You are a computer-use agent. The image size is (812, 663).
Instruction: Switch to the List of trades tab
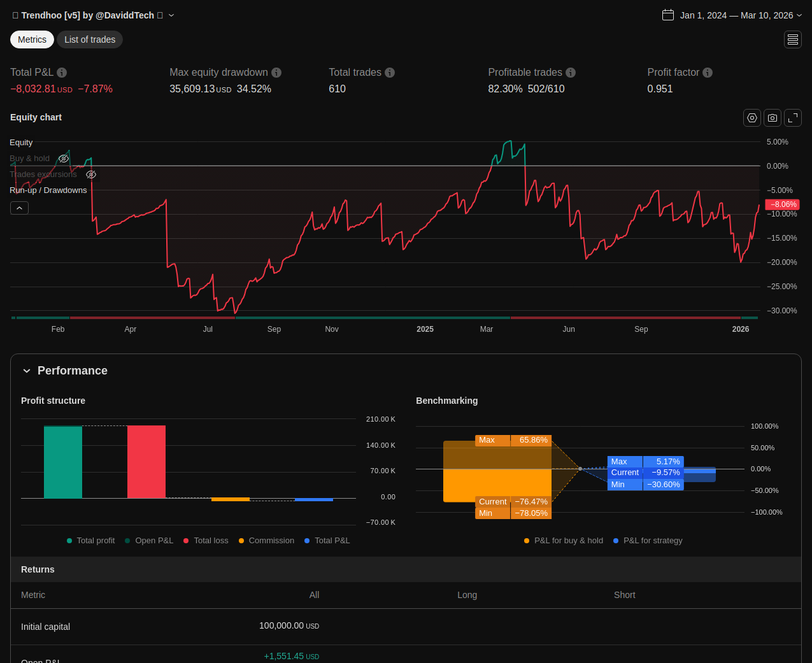[x=90, y=39]
